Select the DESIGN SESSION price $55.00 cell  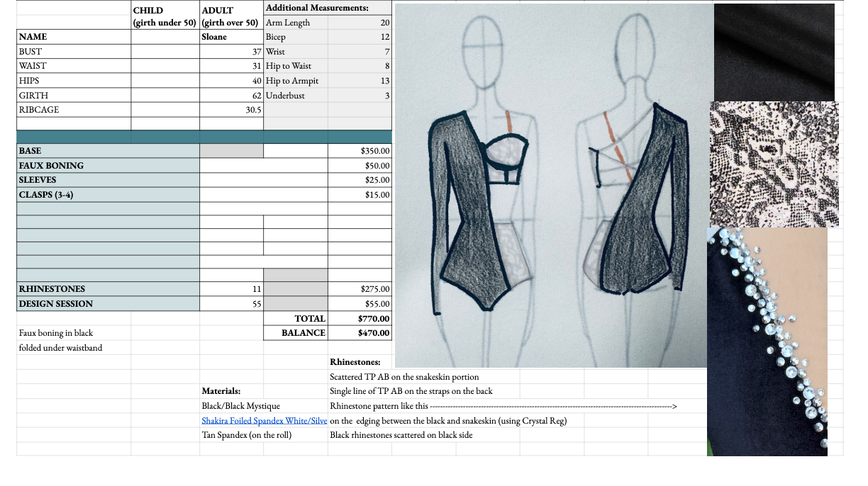point(360,304)
